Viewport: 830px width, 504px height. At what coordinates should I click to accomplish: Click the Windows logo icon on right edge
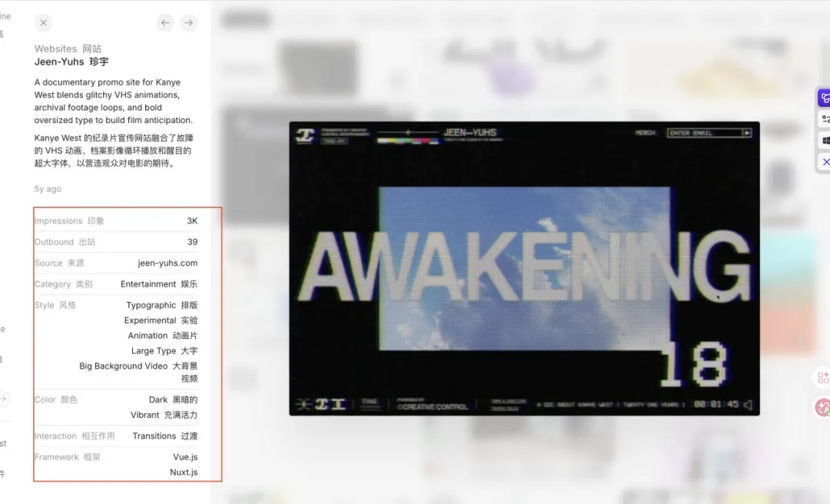click(825, 141)
